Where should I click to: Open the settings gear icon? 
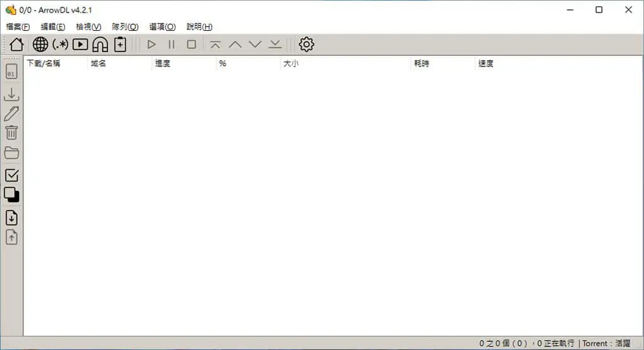[306, 45]
